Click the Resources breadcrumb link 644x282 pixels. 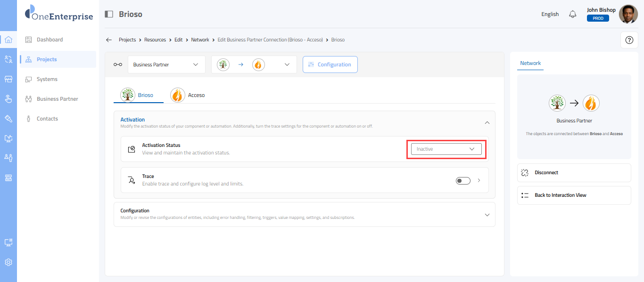point(155,40)
